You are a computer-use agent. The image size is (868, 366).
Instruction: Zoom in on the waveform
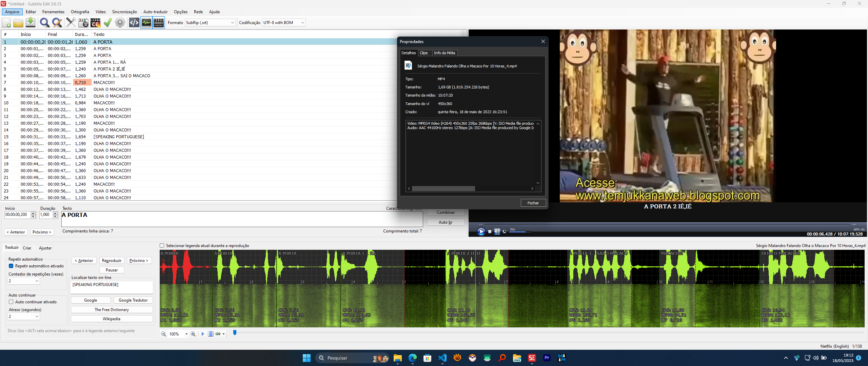pyautogui.click(x=193, y=334)
